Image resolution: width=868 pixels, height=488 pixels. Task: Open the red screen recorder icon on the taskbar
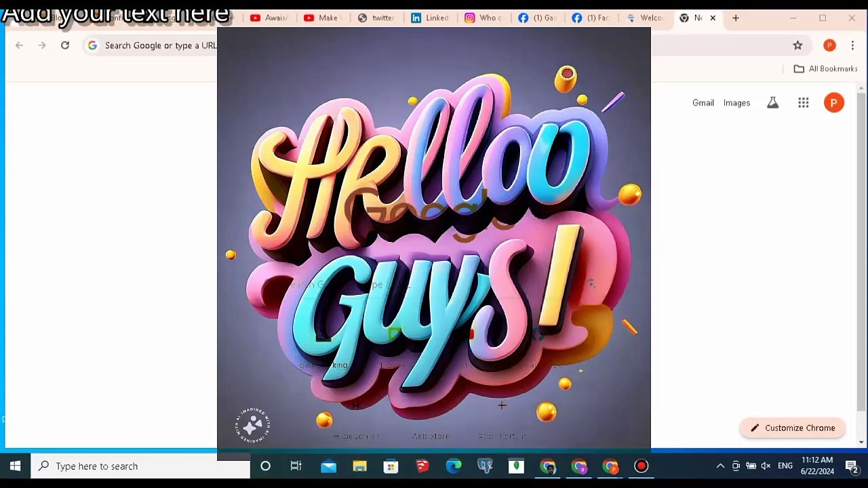pyautogui.click(x=641, y=466)
